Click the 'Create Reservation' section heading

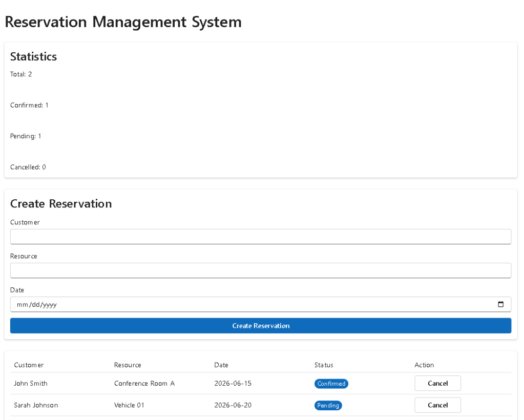(61, 203)
